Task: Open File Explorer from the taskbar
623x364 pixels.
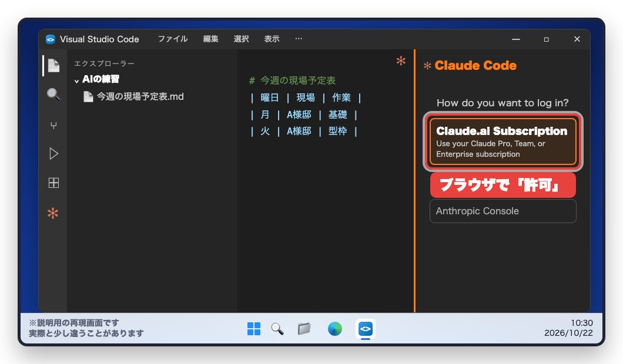Action: point(304,329)
